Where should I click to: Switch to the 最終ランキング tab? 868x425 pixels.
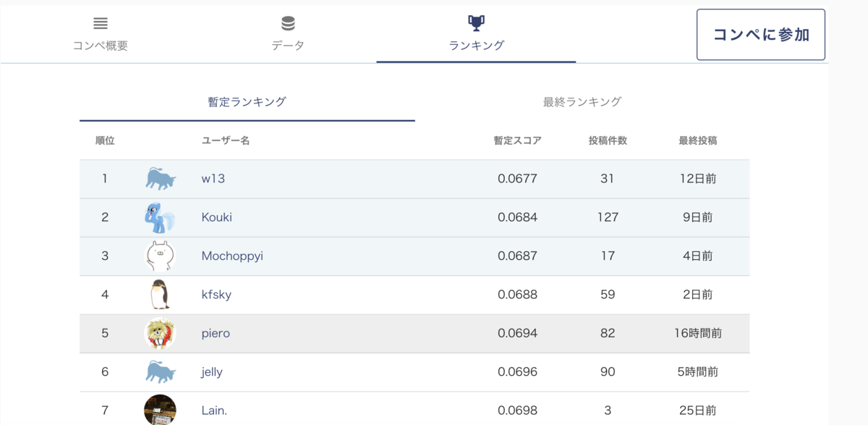pyautogui.click(x=582, y=102)
